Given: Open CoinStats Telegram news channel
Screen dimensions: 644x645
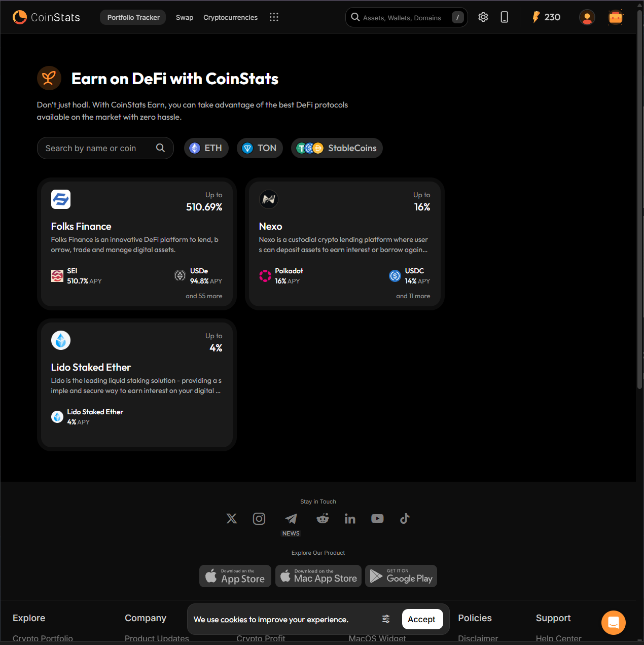Looking at the screenshot, I should (x=291, y=519).
